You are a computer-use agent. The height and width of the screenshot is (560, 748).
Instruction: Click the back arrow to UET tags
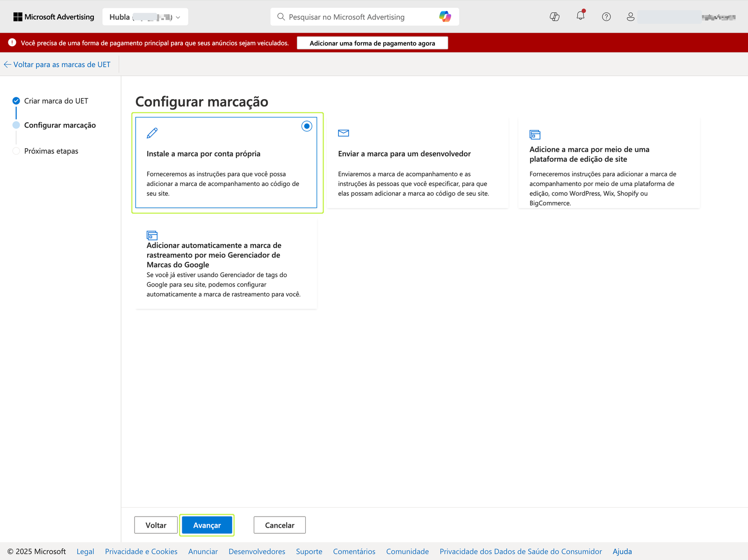click(7, 65)
